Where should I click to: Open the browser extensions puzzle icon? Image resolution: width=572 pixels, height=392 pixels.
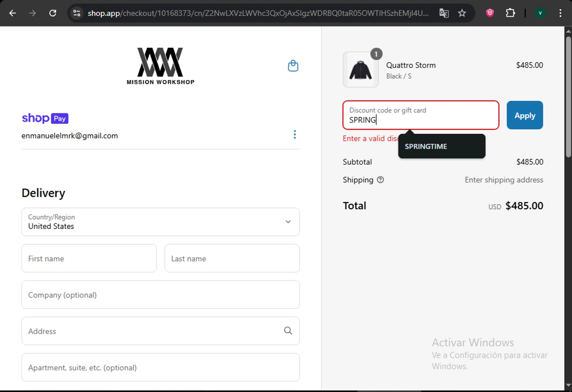(510, 13)
